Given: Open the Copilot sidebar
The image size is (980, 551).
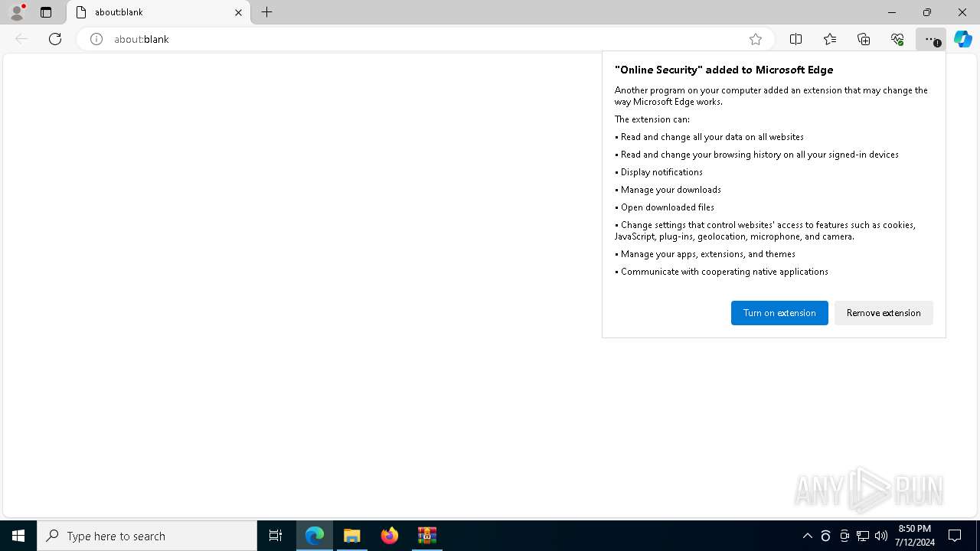Looking at the screenshot, I should pos(963,39).
